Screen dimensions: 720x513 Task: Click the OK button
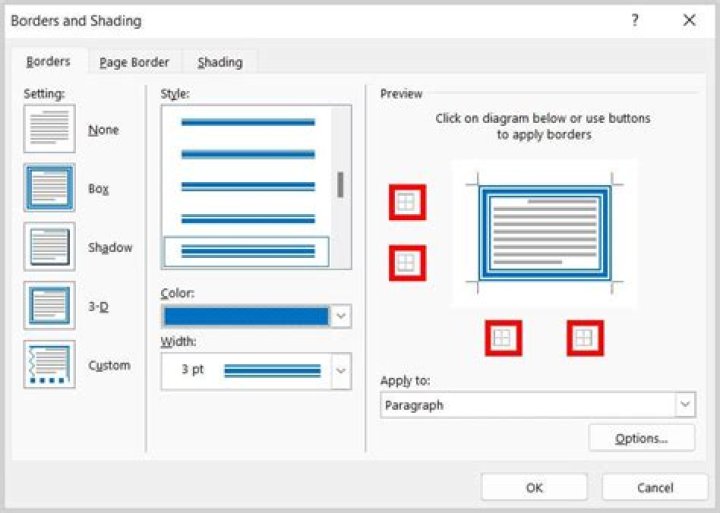tap(534, 487)
